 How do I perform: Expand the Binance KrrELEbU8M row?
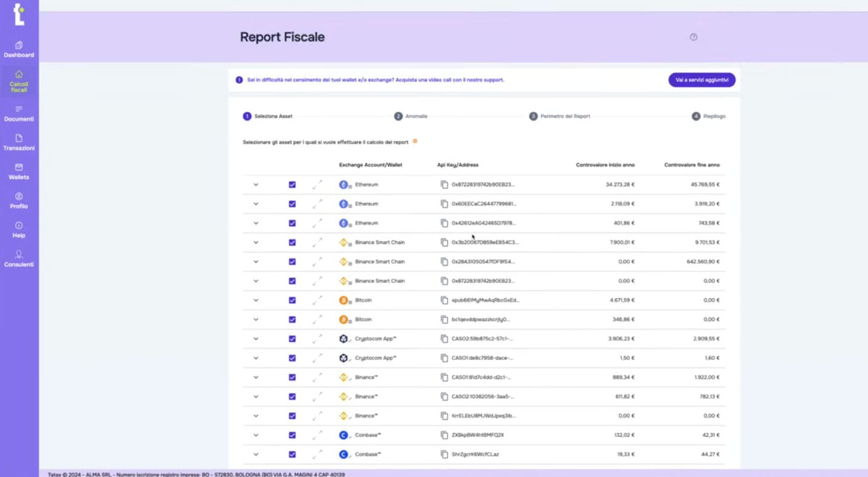coord(256,415)
